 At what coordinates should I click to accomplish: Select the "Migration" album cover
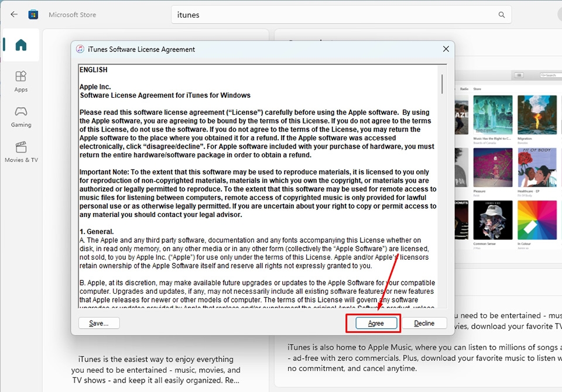(537, 115)
